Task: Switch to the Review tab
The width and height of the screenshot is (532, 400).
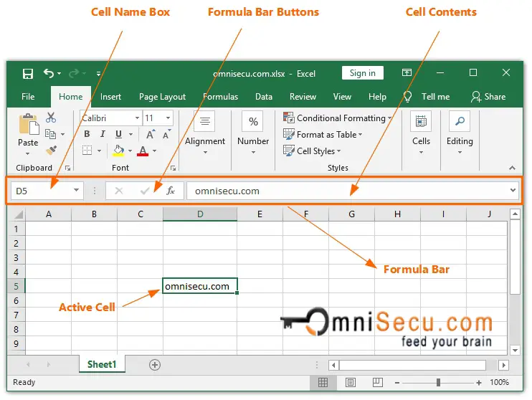Action: click(x=303, y=97)
